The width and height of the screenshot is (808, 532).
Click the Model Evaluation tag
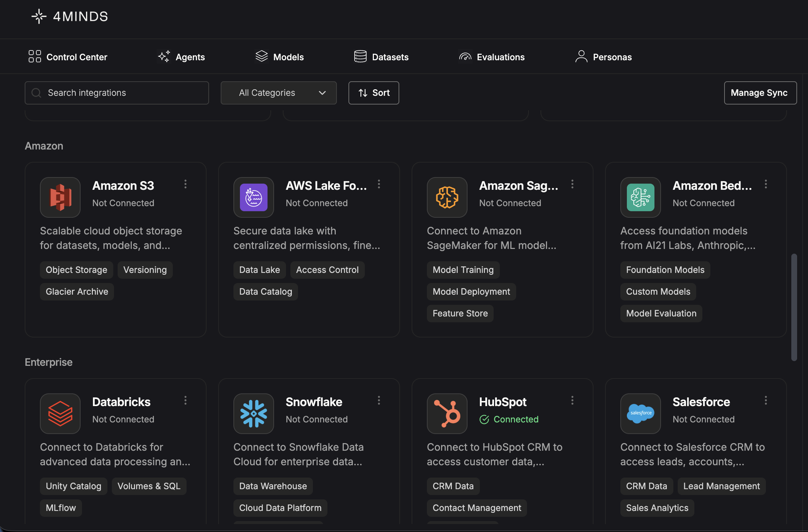(x=661, y=314)
